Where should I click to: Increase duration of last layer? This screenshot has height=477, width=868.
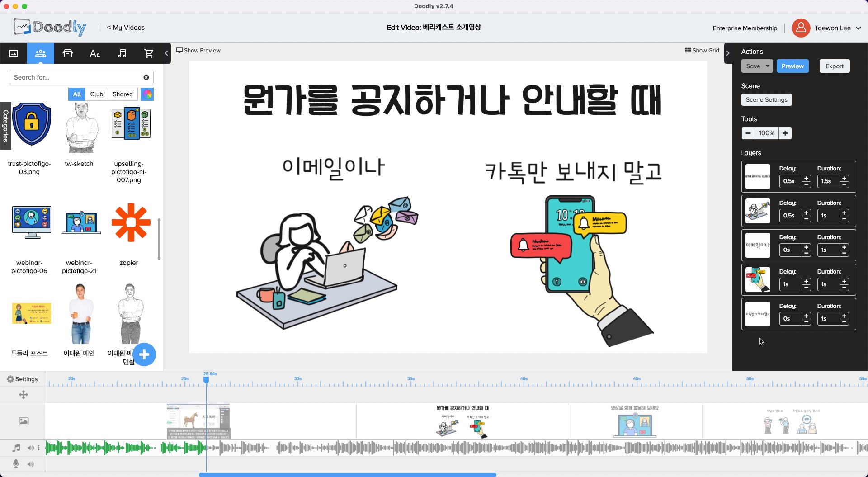[x=844, y=316]
